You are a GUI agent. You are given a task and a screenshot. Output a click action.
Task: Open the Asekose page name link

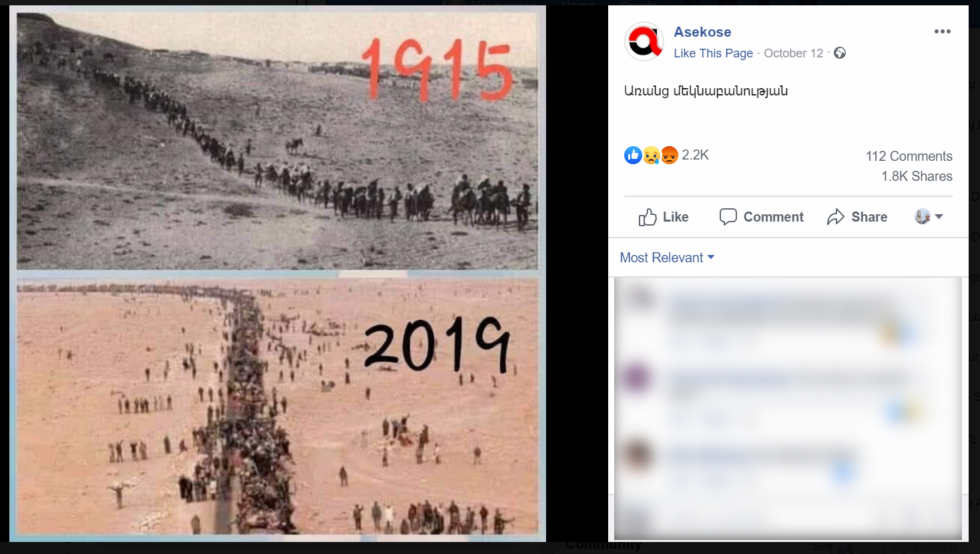coord(702,32)
